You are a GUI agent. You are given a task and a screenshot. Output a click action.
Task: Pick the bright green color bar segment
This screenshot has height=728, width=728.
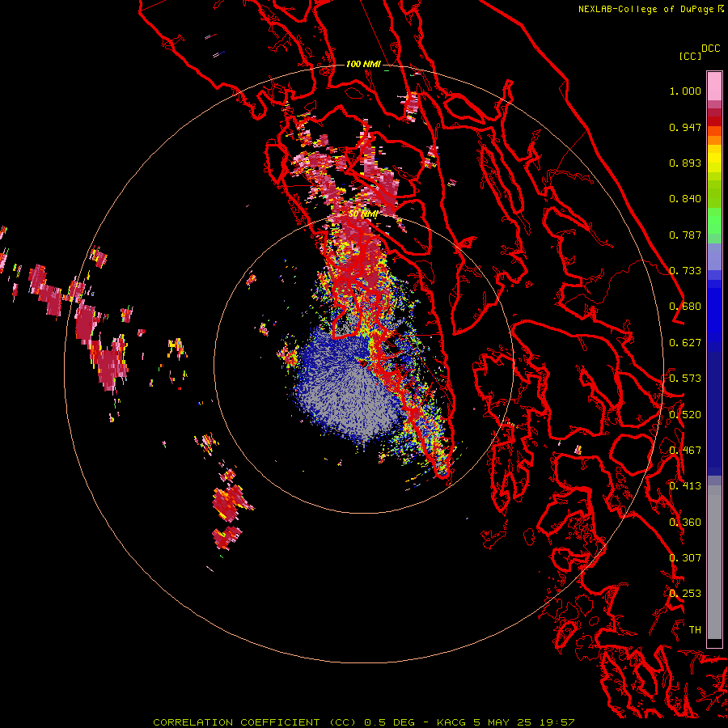click(714, 221)
